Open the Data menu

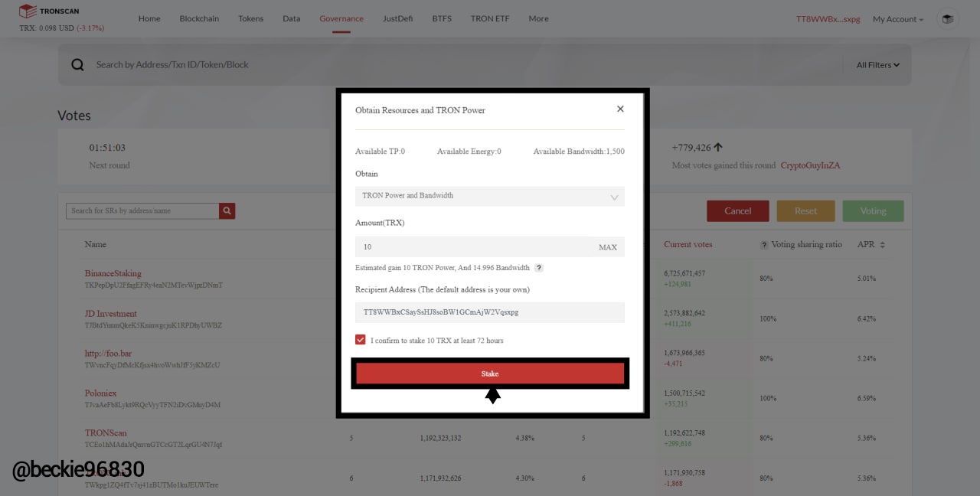click(x=291, y=18)
